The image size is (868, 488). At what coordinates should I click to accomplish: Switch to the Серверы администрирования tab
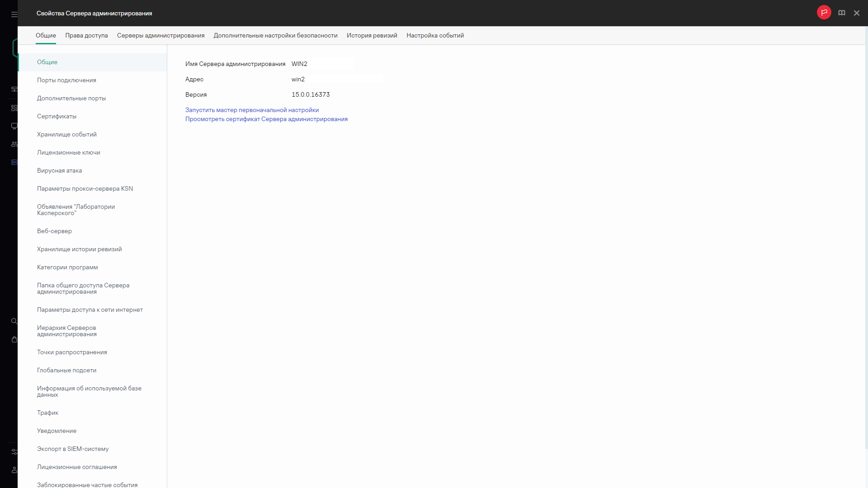coord(160,35)
